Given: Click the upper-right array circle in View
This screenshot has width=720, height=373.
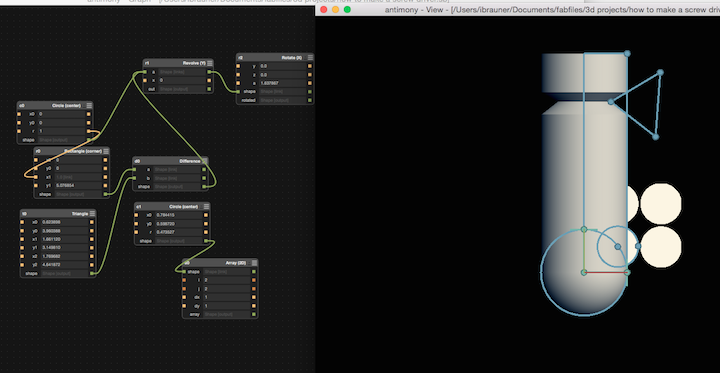Looking at the screenshot, I should point(661,204).
